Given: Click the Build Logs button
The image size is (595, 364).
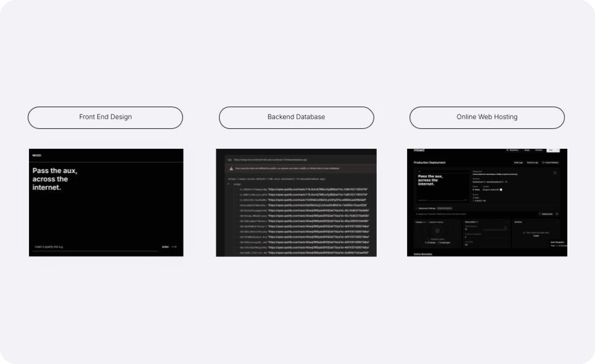Looking at the screenshot, I should tap(519, 163).
